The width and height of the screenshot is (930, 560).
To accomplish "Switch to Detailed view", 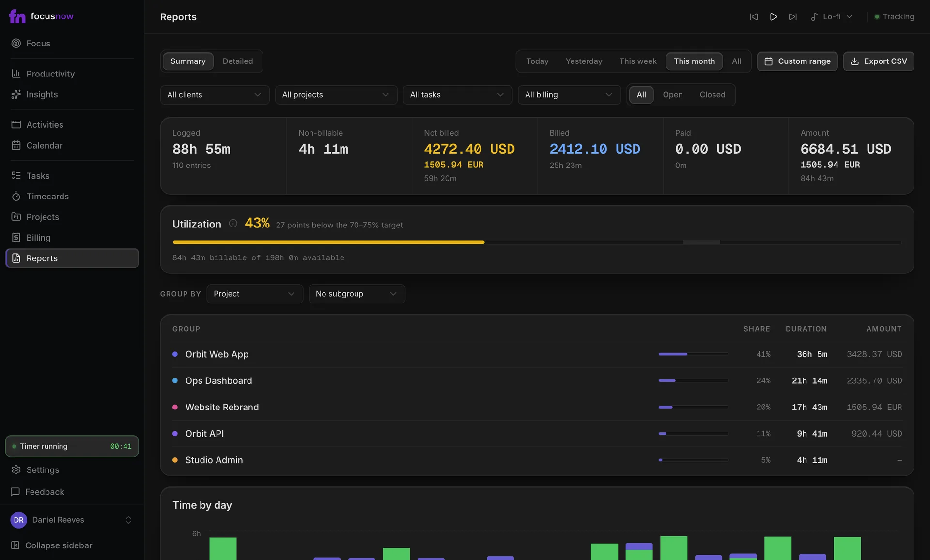I will pyautogui.click(x=237, y=61).
